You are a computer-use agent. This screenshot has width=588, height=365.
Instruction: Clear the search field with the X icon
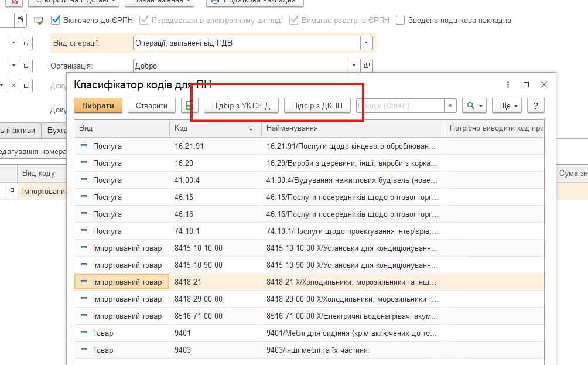(450, 106)
